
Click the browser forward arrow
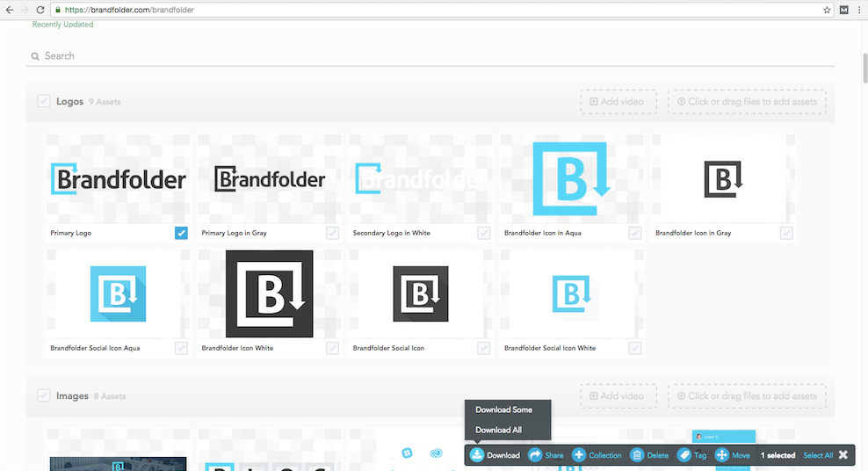click(25, 10)
